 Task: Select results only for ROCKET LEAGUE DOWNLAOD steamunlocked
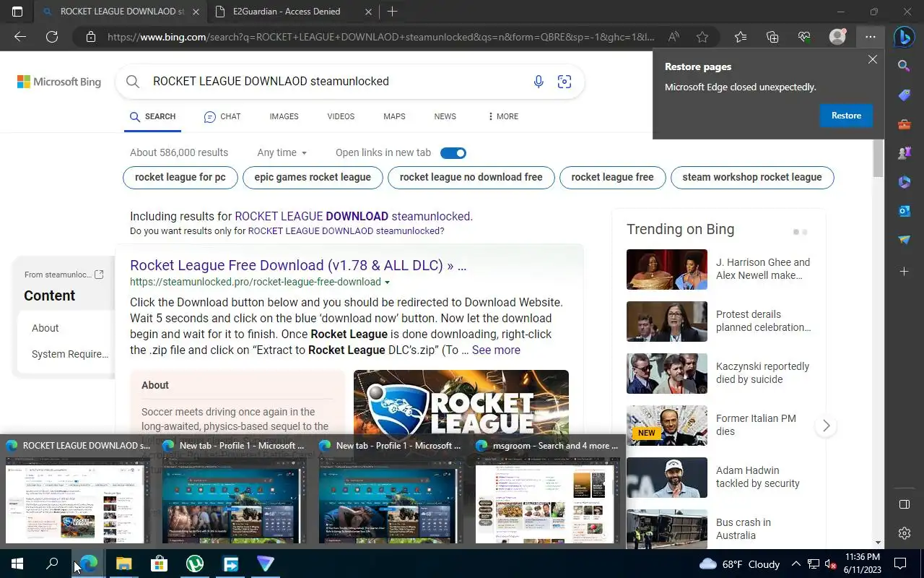[346, 231]
